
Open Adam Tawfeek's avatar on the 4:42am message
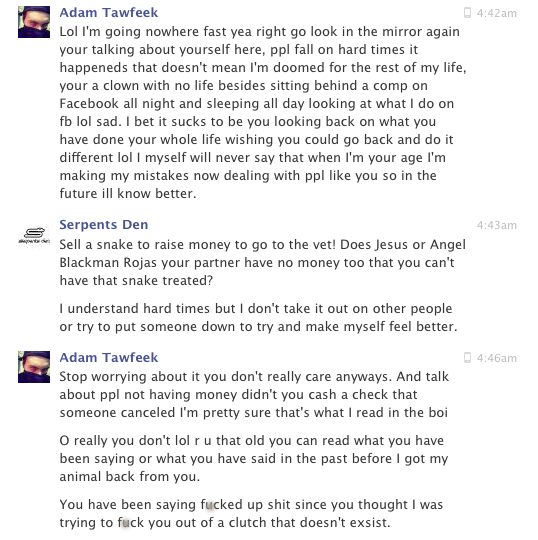(34, 22)
